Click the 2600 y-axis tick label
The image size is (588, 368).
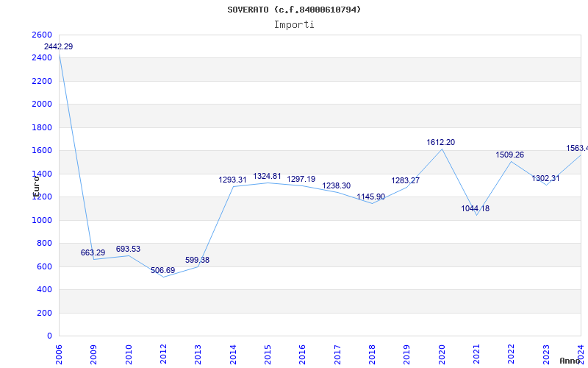43,35
